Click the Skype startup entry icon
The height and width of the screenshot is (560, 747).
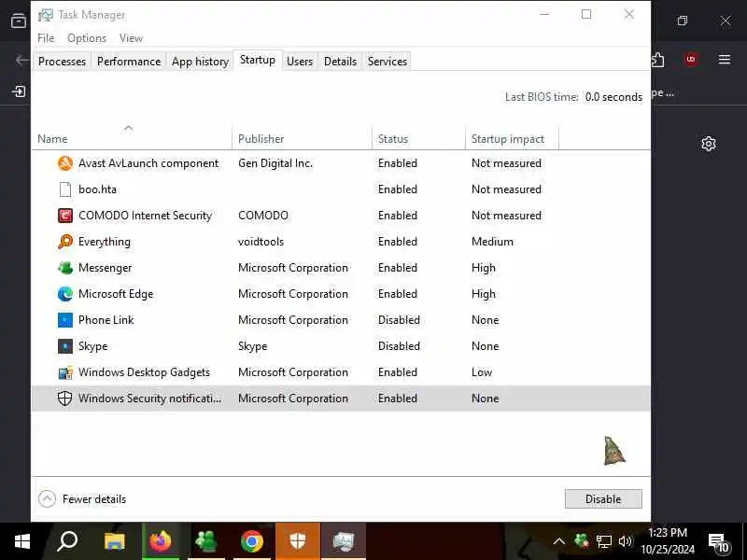65,346
